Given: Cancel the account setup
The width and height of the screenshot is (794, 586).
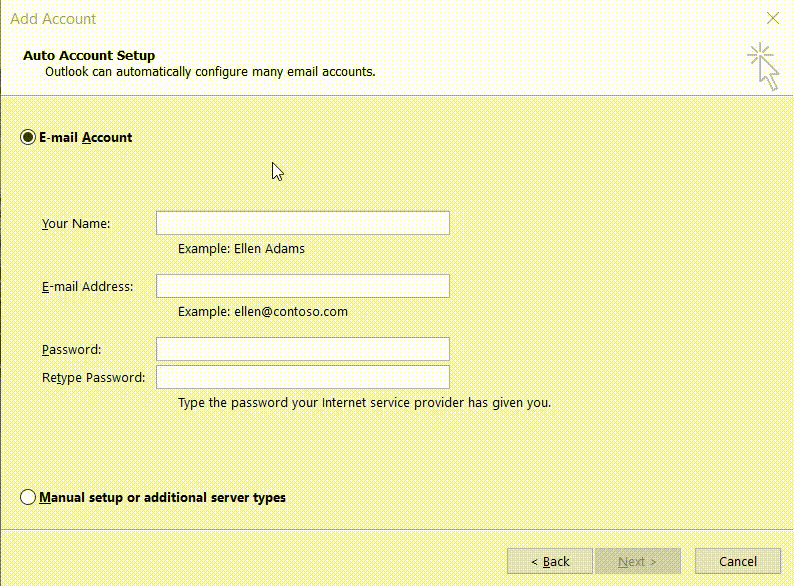Looking at the screenshot, I should pyautogui.click(x=738, y=561).
